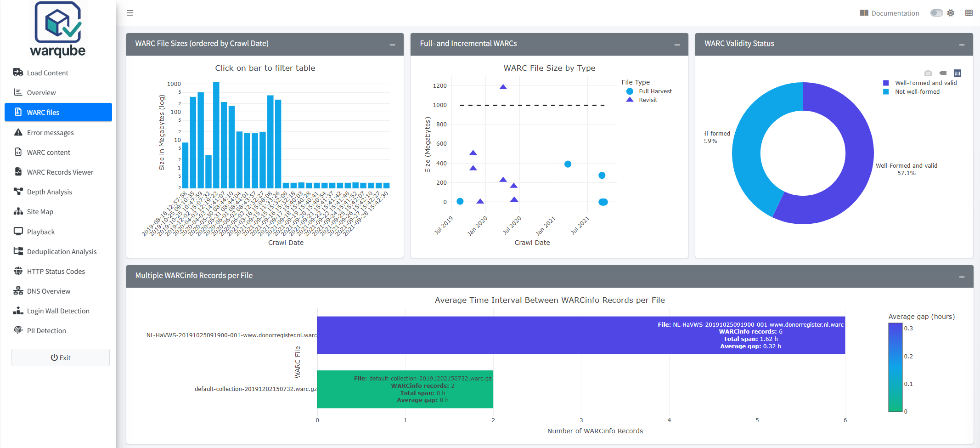Click the file code icon for WARC content
980x448 pixels.
click(18, 152)
